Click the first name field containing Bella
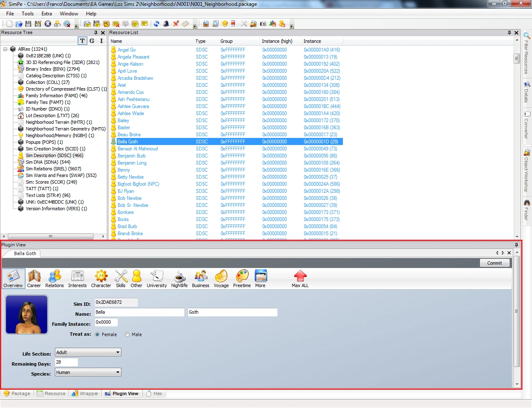 click(140, 312)
